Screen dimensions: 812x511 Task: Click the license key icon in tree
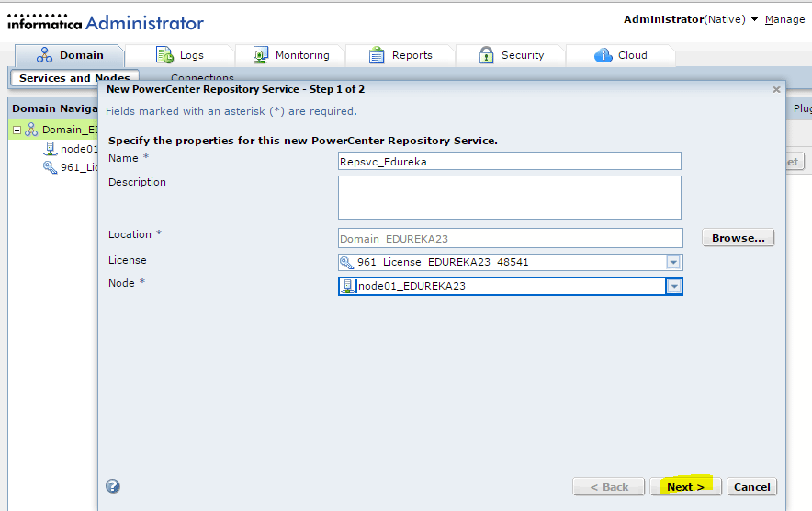[50, 167]
